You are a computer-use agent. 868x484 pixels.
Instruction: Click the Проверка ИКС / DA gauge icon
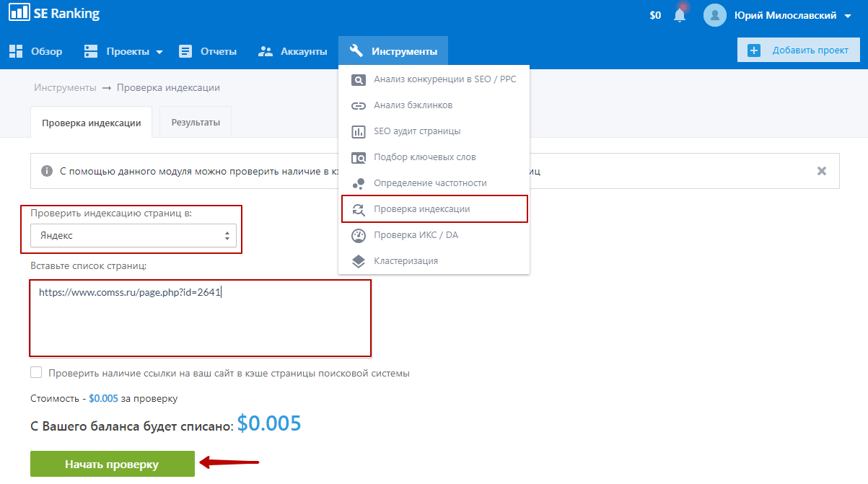(x=359, y=235)
